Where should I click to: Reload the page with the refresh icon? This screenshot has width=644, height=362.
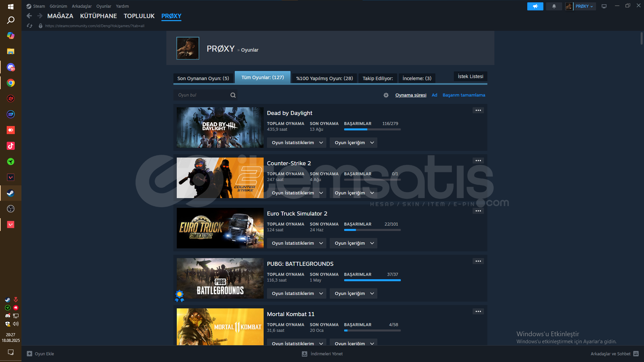pos(30,26)
